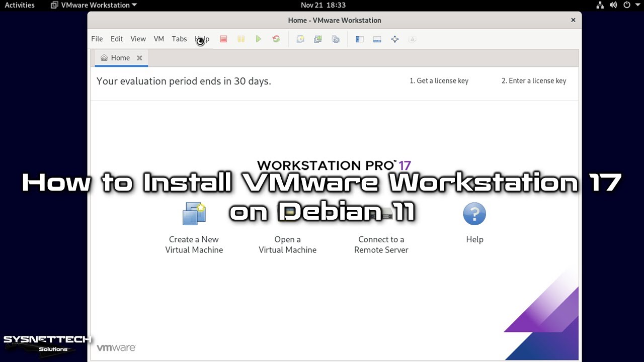Click the Enter a license key link
This screenshot has width=644, height=362.
tap(534, 81)
